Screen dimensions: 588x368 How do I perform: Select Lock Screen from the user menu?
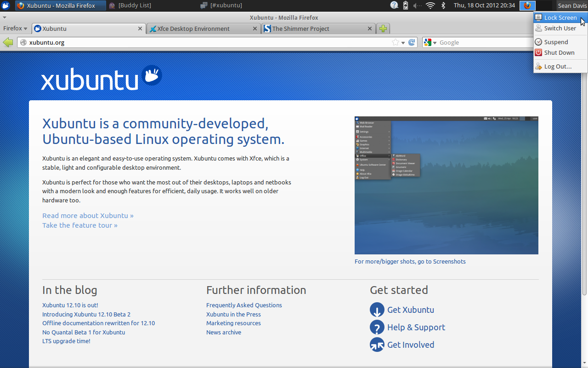coord(560,17)
